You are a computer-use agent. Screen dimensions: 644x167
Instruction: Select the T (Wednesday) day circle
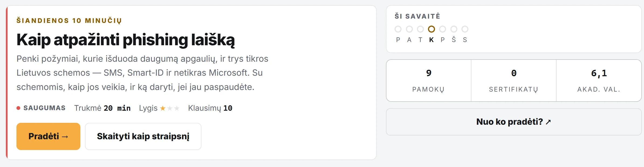(x=420, y=29)
